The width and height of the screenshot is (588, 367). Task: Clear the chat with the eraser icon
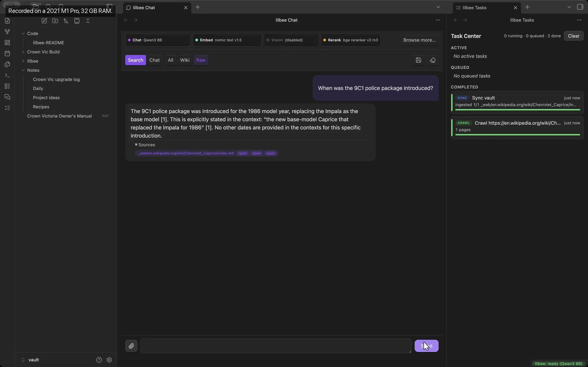click(433, 60)
